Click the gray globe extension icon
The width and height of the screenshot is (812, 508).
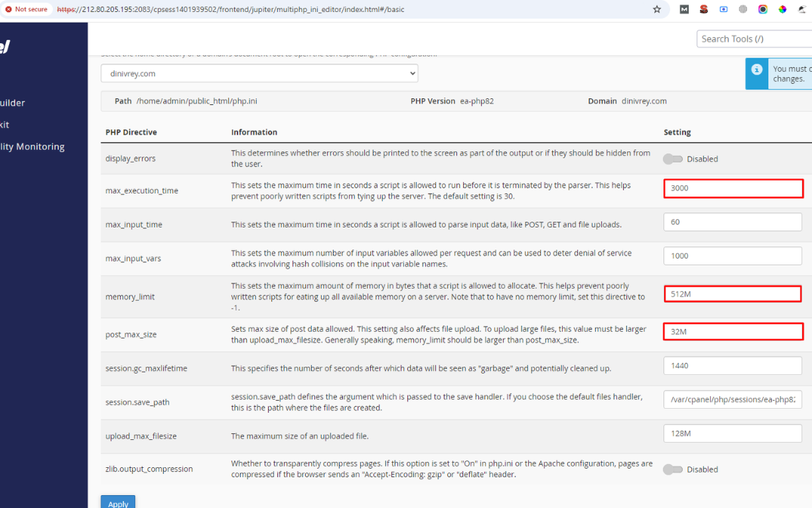[743, 10]
